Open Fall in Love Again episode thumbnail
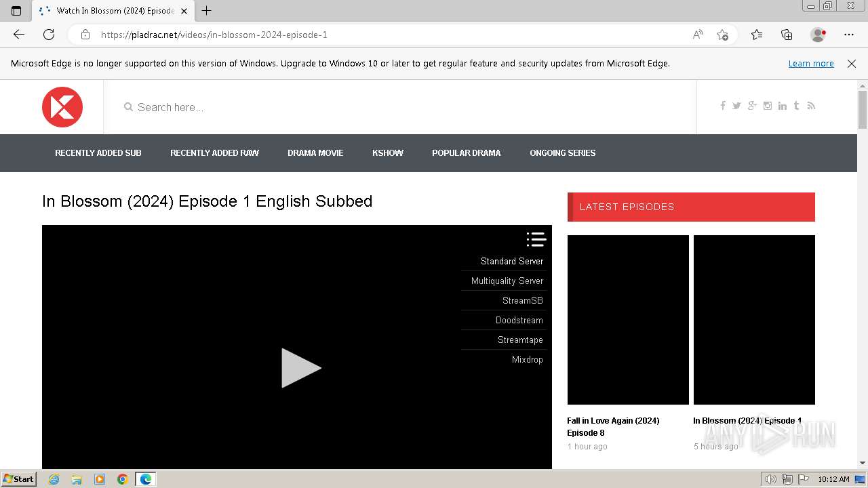The image size is (868, 488). (628, 320)
